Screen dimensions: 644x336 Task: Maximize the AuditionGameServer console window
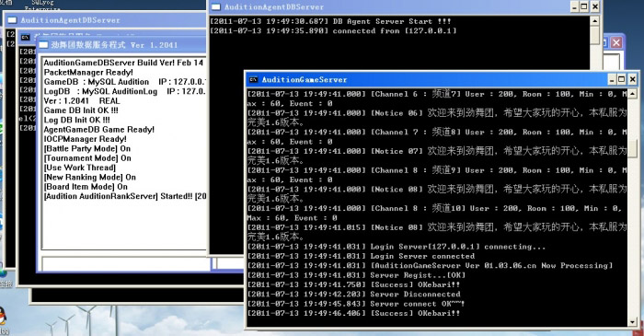(x=622, y=79)
